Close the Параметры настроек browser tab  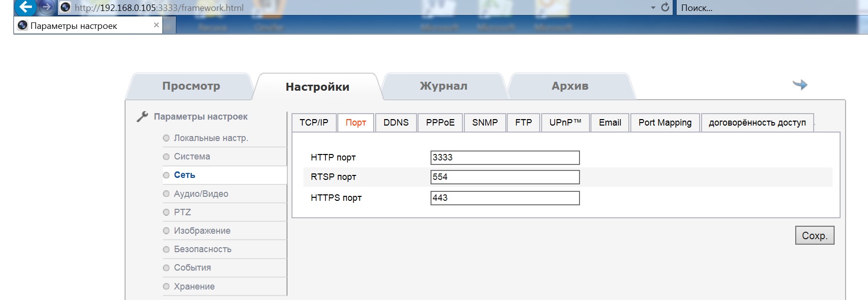coord(156,25)
